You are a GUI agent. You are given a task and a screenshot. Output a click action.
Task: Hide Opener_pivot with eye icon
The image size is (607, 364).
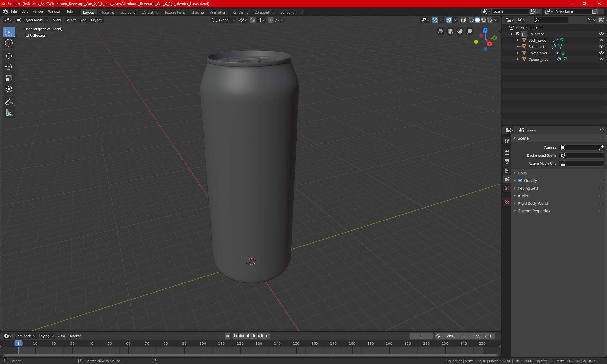601,59
